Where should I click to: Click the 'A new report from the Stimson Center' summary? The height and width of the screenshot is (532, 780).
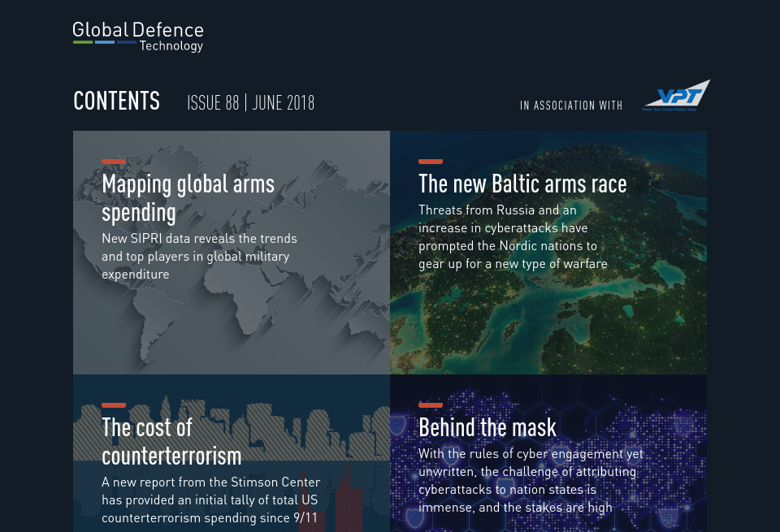[211, 500]
